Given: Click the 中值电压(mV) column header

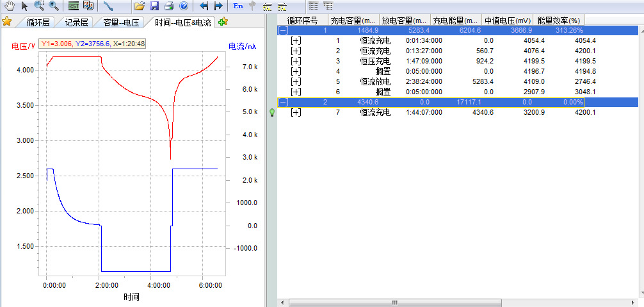Looking at the screenshot, I should point(507,20).
